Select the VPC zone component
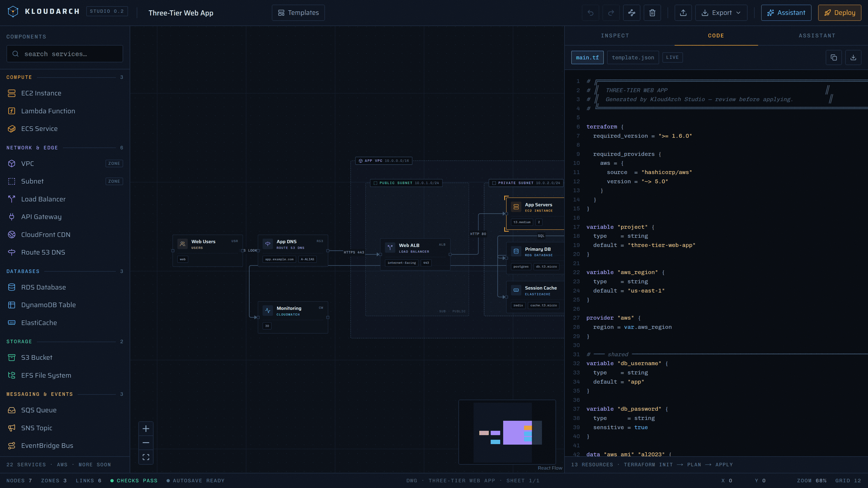The width and height of the screenshot is (868, 488). point(65,164)
